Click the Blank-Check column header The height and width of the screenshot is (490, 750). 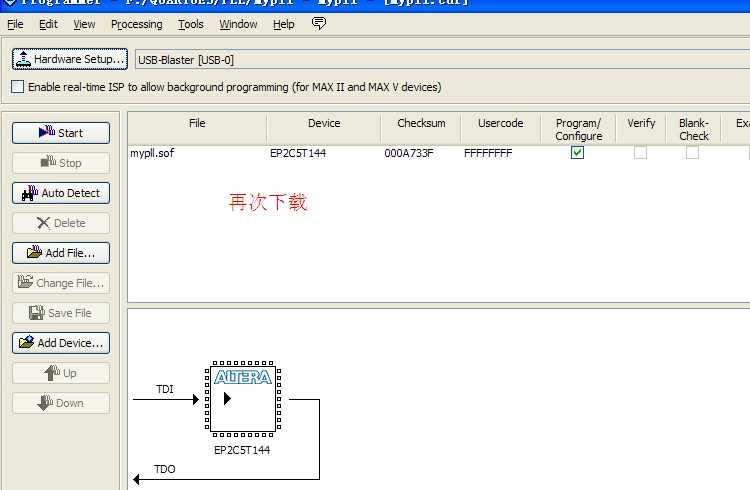point(694,128)
